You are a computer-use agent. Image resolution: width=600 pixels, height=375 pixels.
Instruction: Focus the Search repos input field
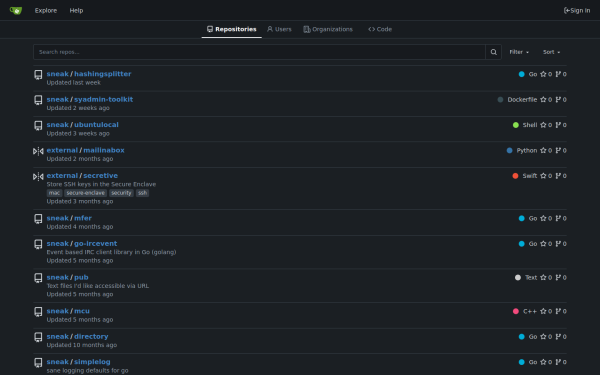(259, 52)
